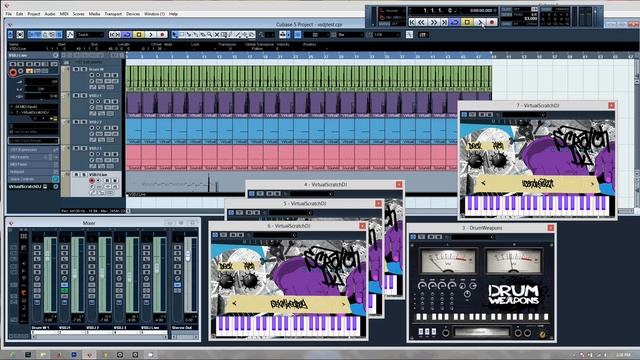
Task: Select the Mute X tool
Action: (x=217, y=35)
